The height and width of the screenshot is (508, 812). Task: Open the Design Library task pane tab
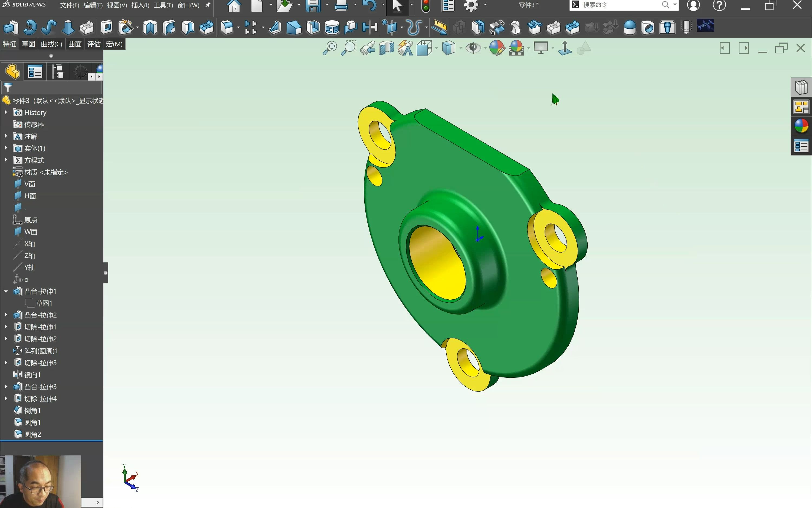[x=802, y=87]
